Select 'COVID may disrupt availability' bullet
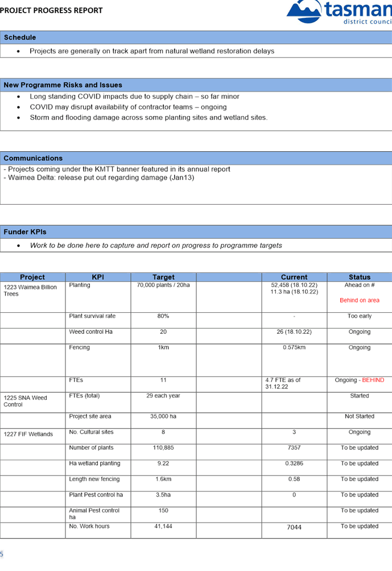This screenshot has width=392, height=571. pyautogui.click(x=128, y=107)
